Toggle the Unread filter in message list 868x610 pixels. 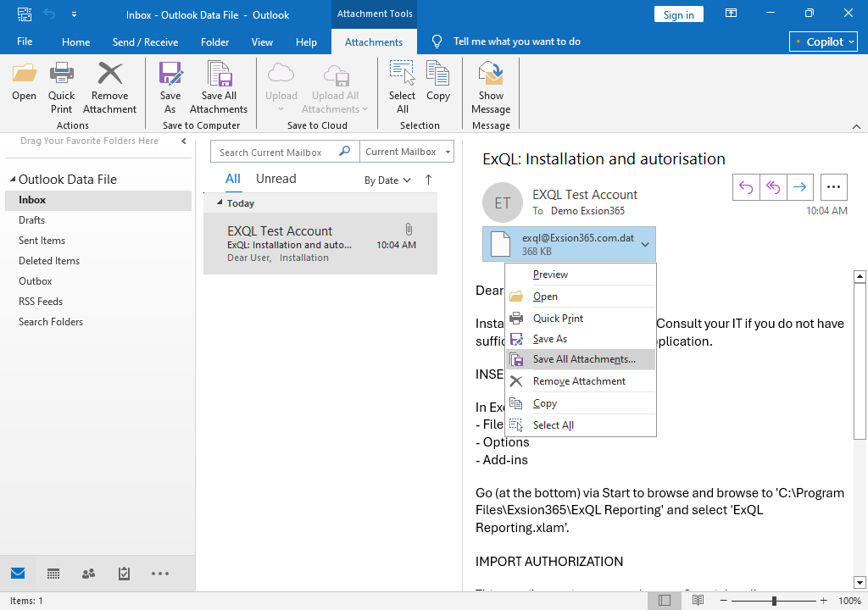[x=275, y=179]
